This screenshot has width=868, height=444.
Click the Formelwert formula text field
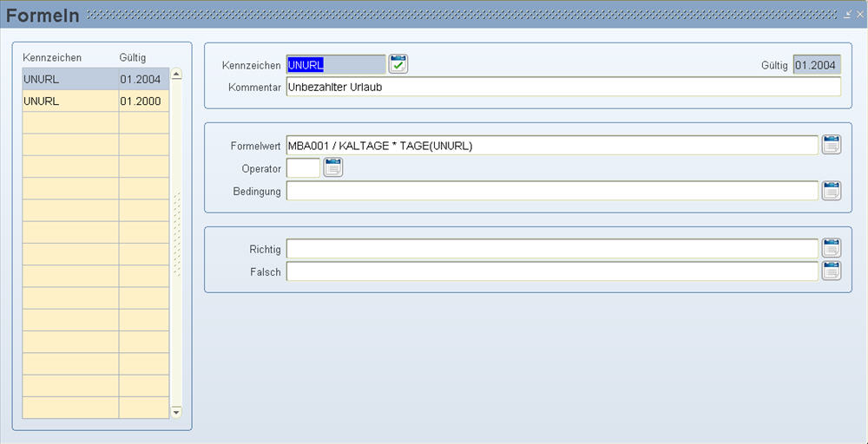point(551,145)
